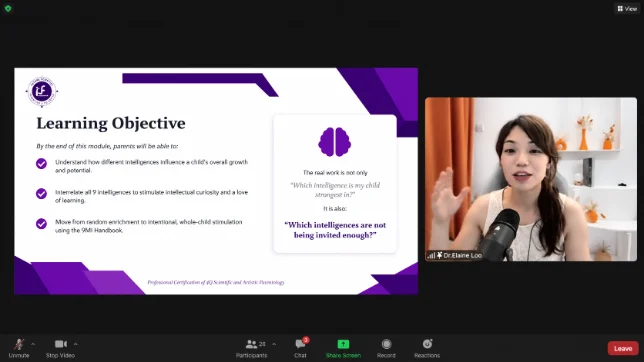Click the text 'It is also:'

point(335,209)
